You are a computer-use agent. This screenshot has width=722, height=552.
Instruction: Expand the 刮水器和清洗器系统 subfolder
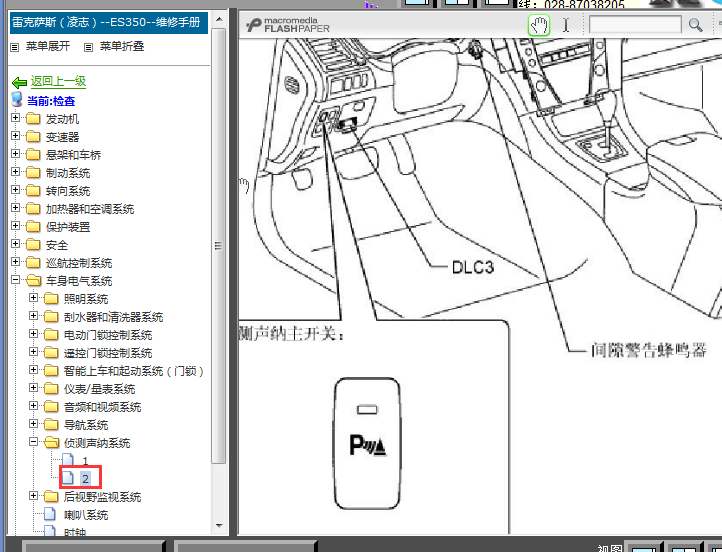coord(33,315)
